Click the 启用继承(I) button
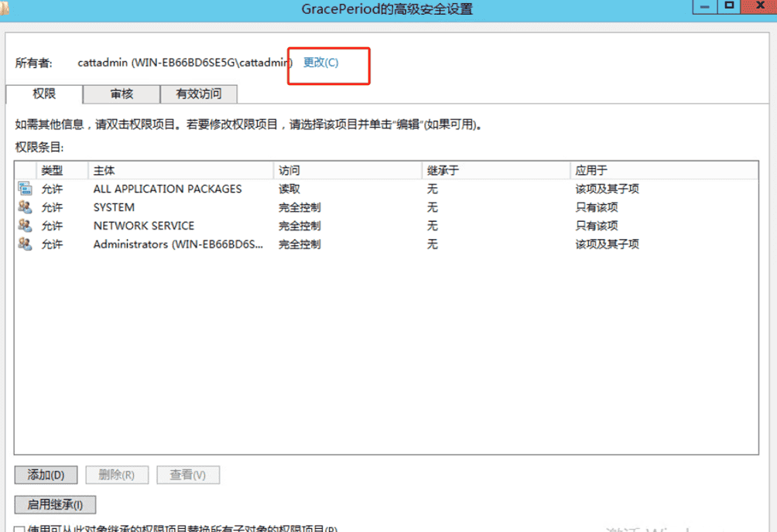The height and width of the screenshot is (532, 777). [x=55, y=505]
